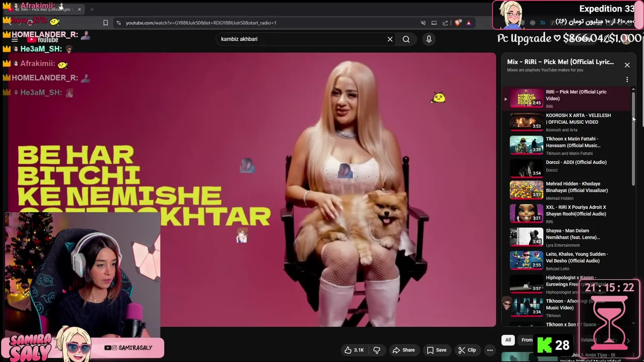
Task: Click title 'RiRi – Pick Me! (Official Lyric Video)'
Action: point(576,95)
